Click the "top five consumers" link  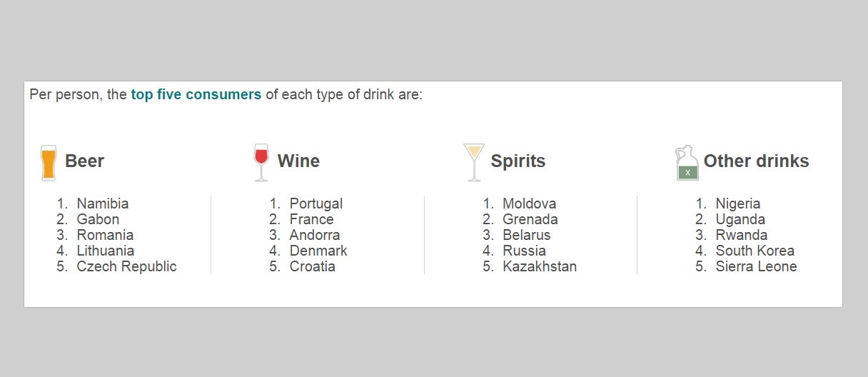coord(196,94)
